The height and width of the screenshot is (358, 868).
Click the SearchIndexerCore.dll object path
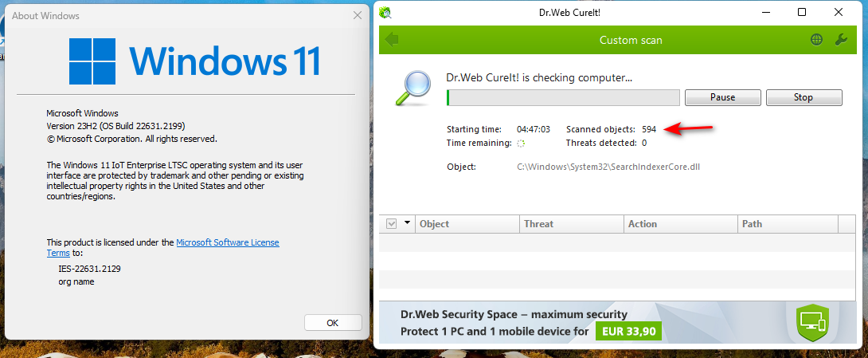[x=608, y=167]
